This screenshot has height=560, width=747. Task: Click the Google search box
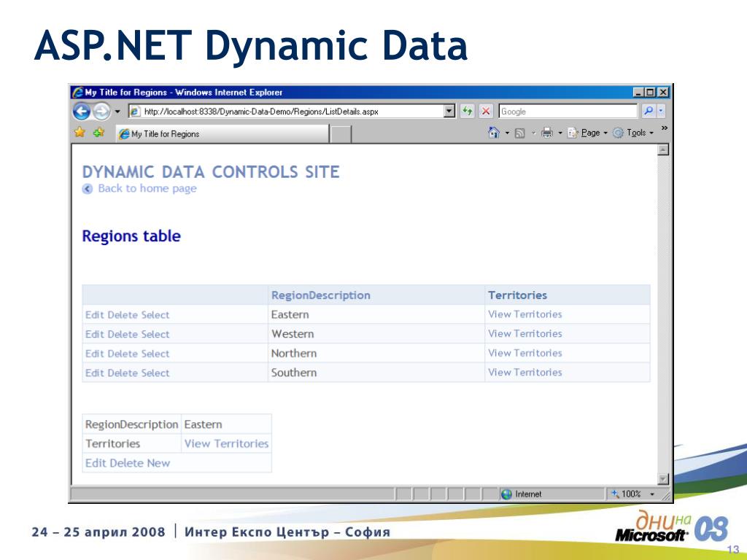(568, 112)
